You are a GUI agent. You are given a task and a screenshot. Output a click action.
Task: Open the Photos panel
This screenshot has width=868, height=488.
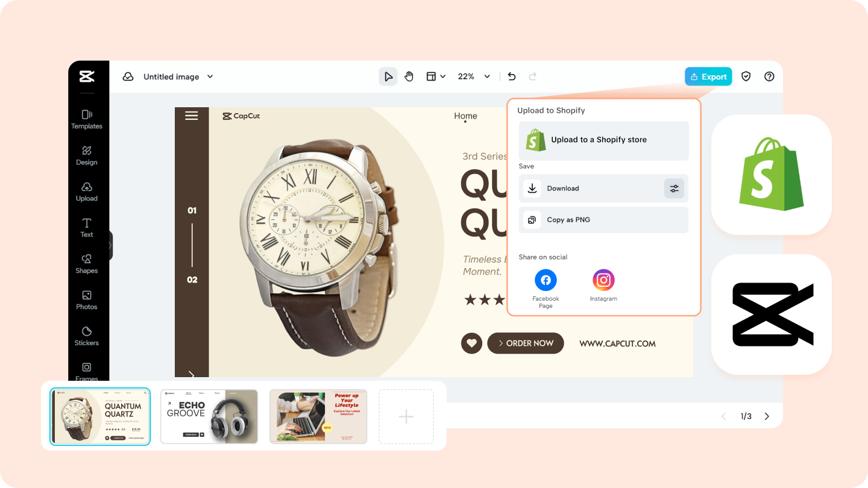pos(87,299)
